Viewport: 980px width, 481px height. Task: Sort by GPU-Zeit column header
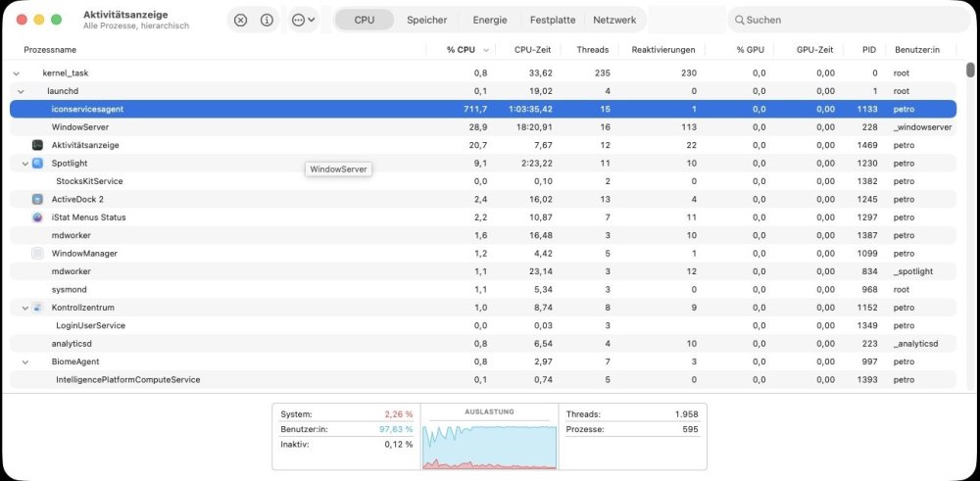[815, 50]
